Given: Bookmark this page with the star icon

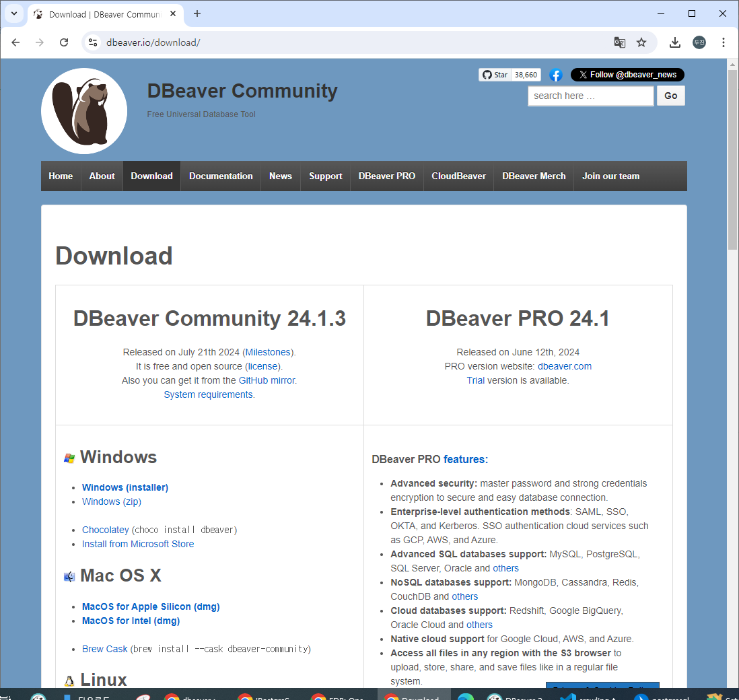Looking at the screenshot, I should [641, 42].
